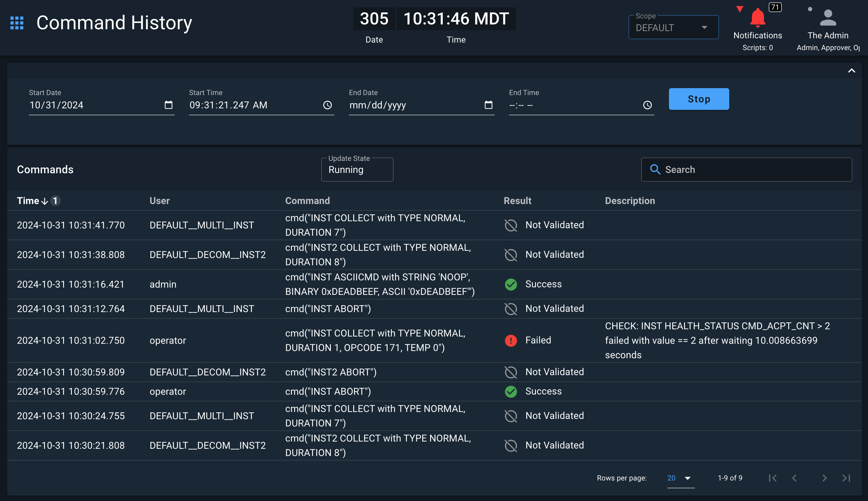Viewport: 868px width, 501px height.
Task: Click Success checkmark for 10:30:59.776 row
Action: [x=511, y=391]
